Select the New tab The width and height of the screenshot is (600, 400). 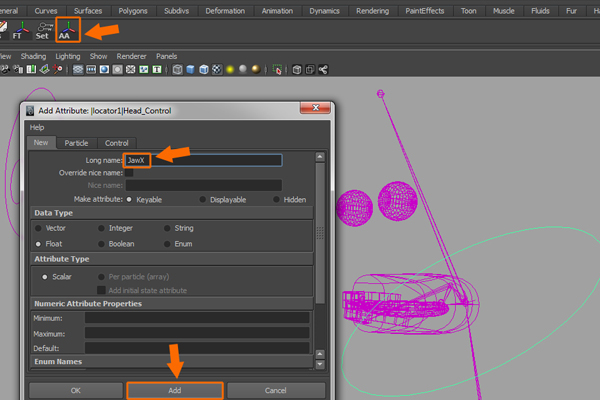[x=41, y=142]
